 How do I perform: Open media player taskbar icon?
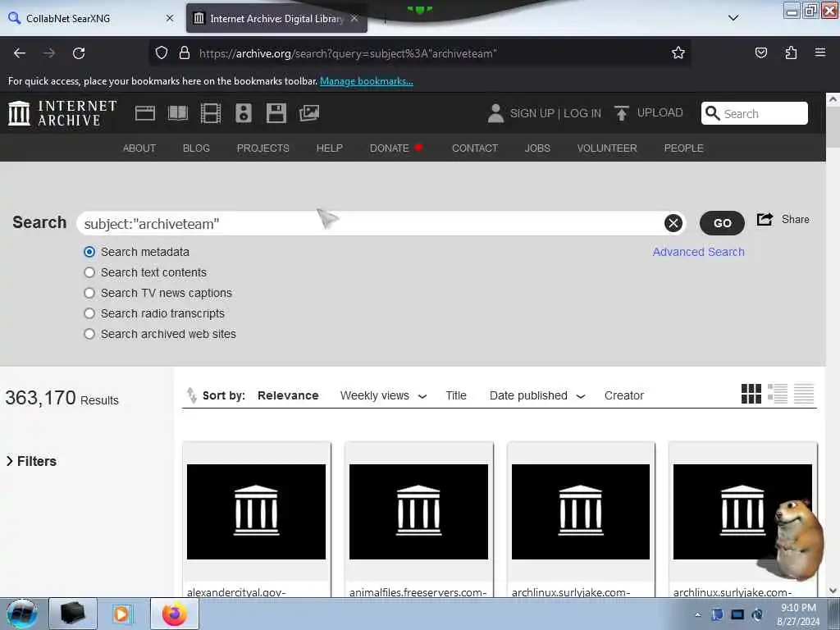pos(123,614)
